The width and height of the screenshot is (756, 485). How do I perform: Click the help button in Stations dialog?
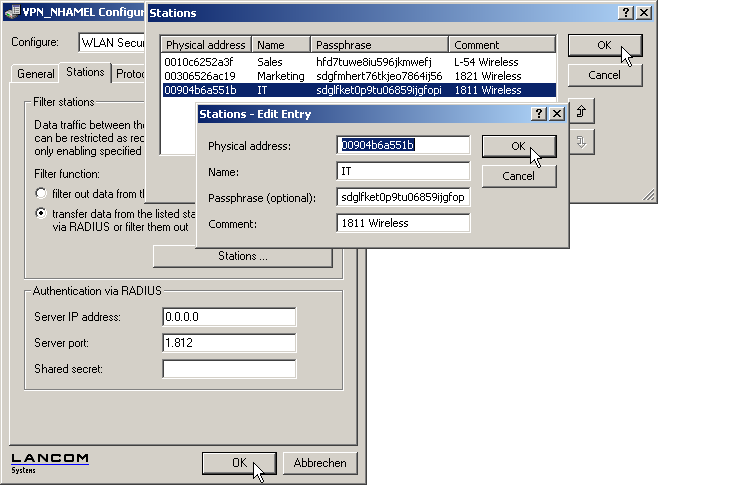[626, 13]
